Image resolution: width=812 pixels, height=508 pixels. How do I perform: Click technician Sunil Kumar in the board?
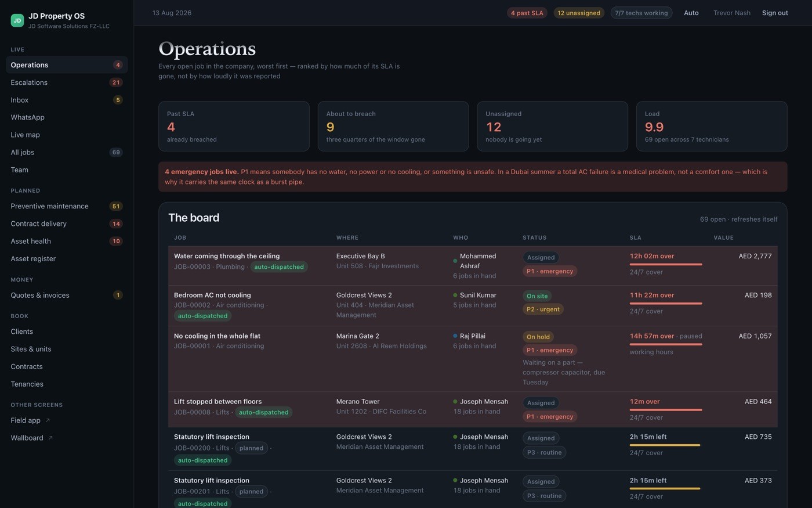(x=478, y=295)
